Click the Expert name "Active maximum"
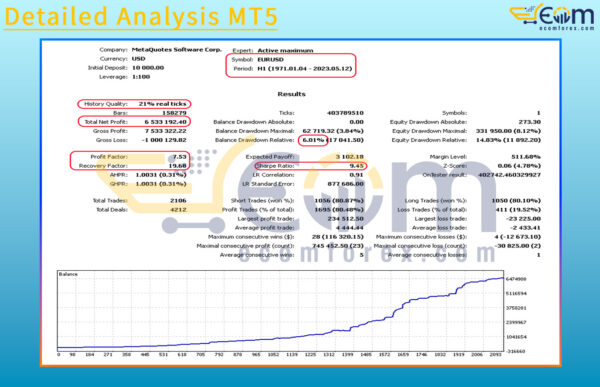Screen dimensions: 600x387 pos(285,51)
